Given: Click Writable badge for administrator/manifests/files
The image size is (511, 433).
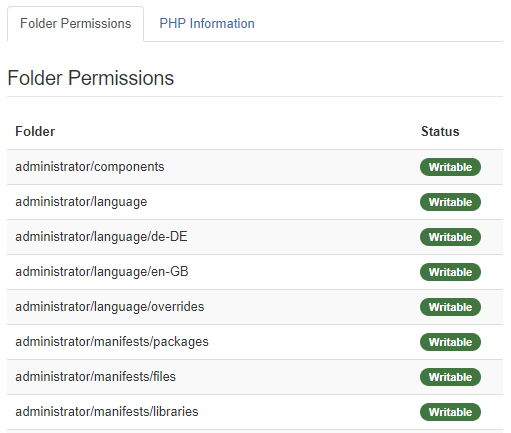Looking at the screenshot, I should 450,377.
